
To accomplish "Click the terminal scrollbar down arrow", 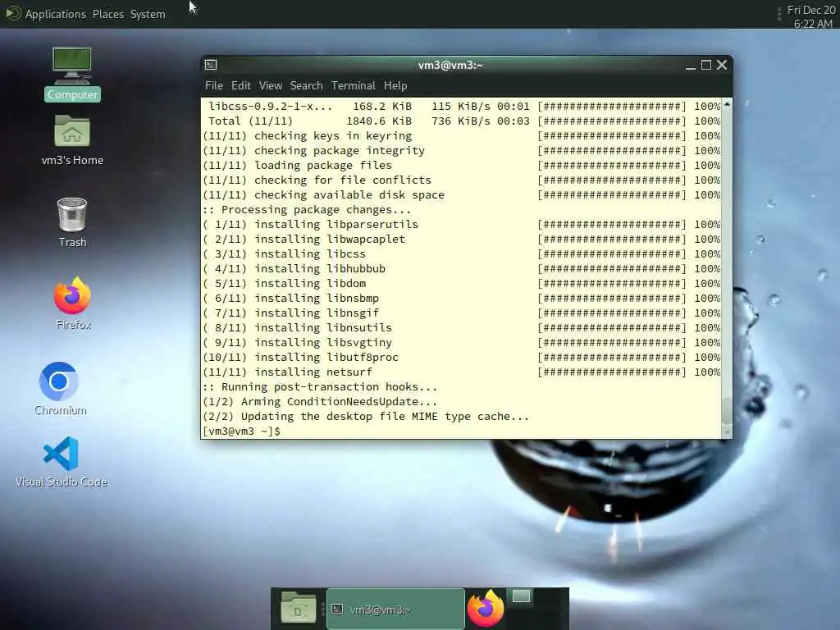I will 727,432.
